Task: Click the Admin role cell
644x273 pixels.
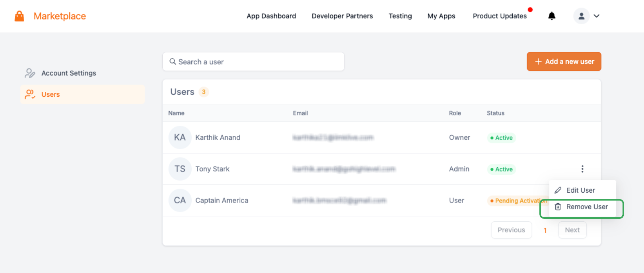Action: point(459,169)
